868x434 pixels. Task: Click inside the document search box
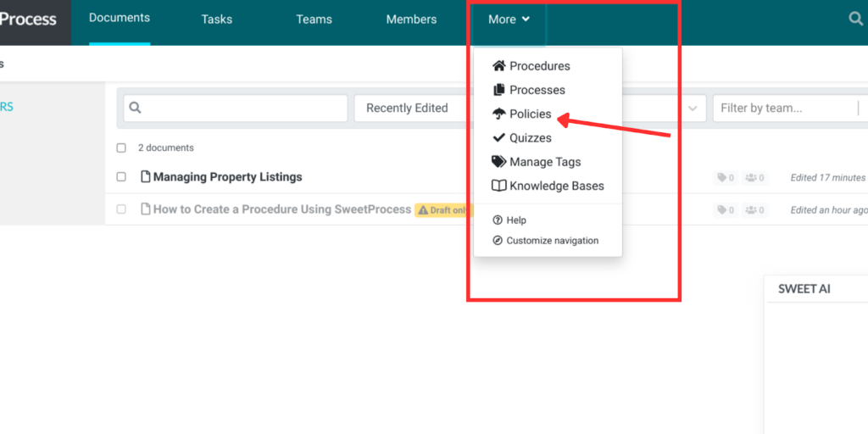(236, 108)
